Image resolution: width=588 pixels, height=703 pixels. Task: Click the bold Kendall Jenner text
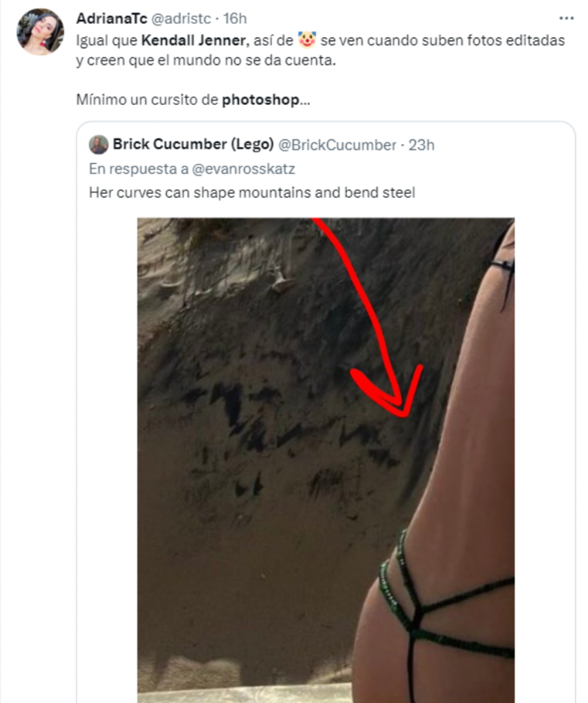coord(192,40)
